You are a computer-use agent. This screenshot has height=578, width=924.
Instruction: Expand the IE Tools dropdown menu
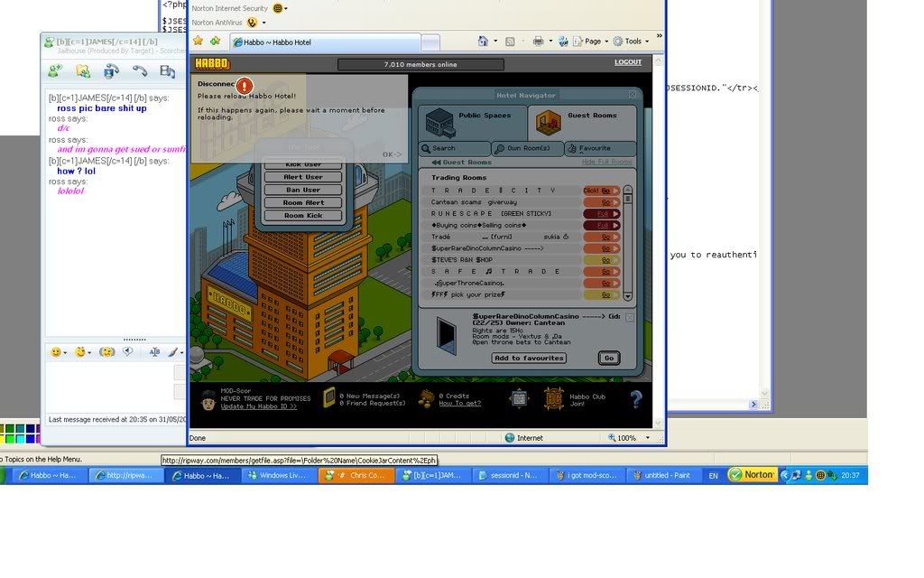(633, 42)
